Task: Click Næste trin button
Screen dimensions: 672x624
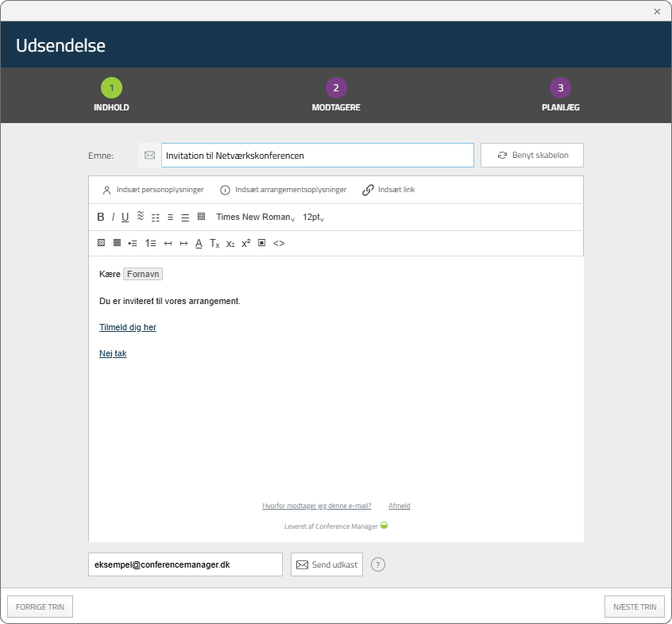Action: pos(635,607)
